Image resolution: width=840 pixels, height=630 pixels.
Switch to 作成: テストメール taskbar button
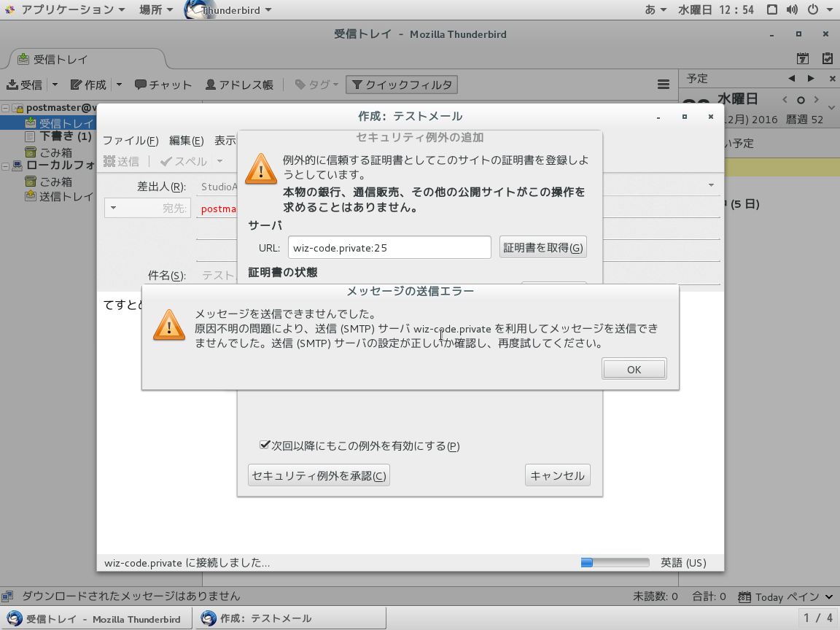click(x=289, y=619)
